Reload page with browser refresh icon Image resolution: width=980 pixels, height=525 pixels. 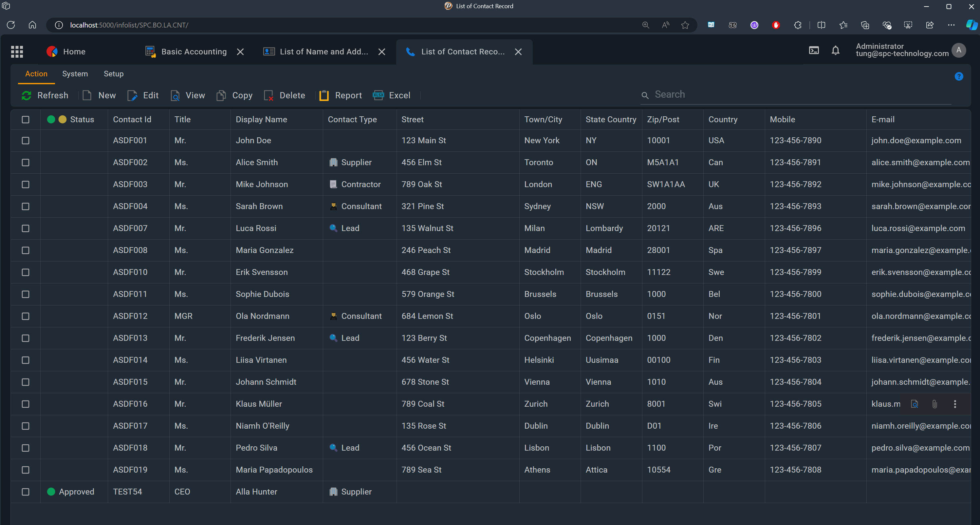[11, 25]
